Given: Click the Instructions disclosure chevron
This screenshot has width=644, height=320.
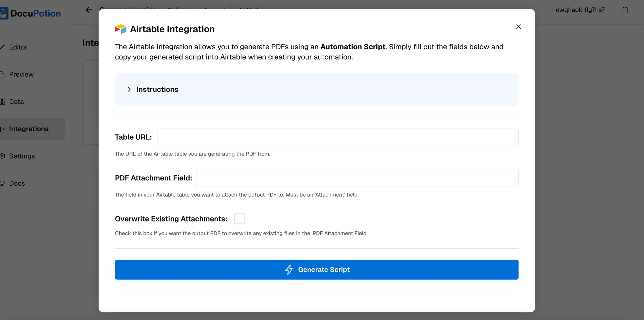Looking at the screenshot, I should [129, 89].
